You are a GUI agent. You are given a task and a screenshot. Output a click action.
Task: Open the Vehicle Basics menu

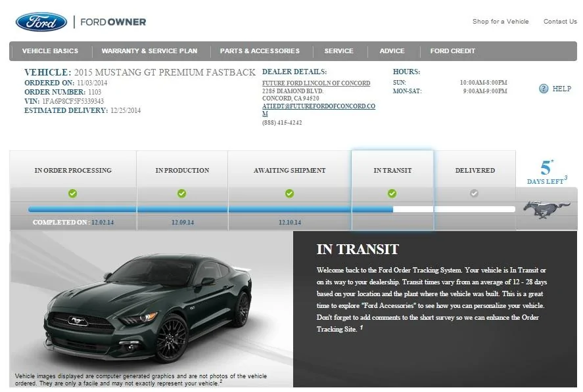point(50,51)
